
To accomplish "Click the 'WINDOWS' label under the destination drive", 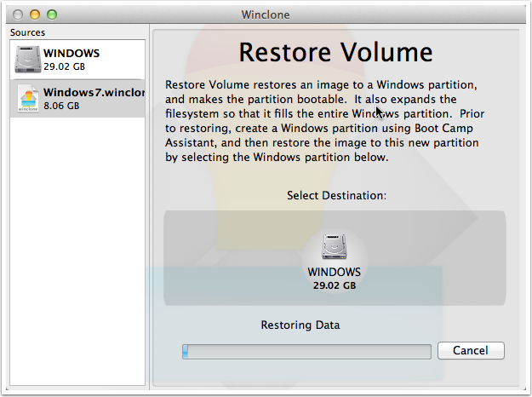I will click(x=335, y=272).
